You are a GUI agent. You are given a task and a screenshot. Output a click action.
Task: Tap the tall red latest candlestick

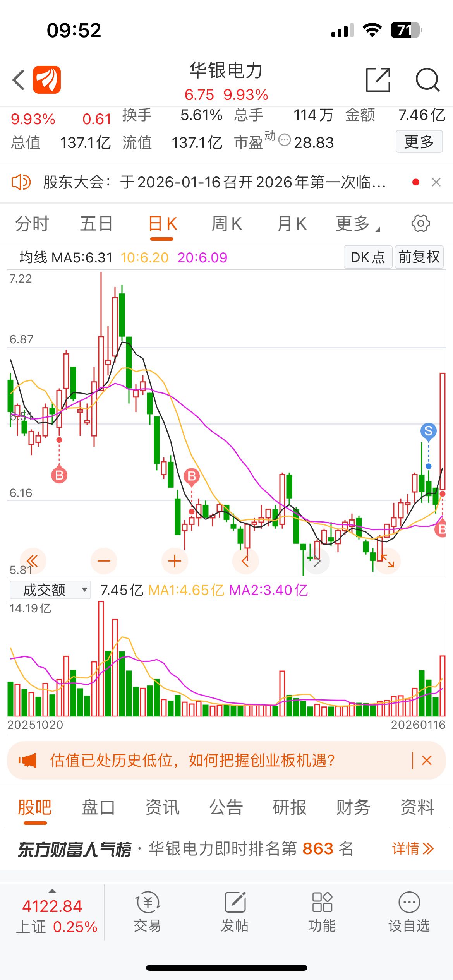tap(442, 431)
